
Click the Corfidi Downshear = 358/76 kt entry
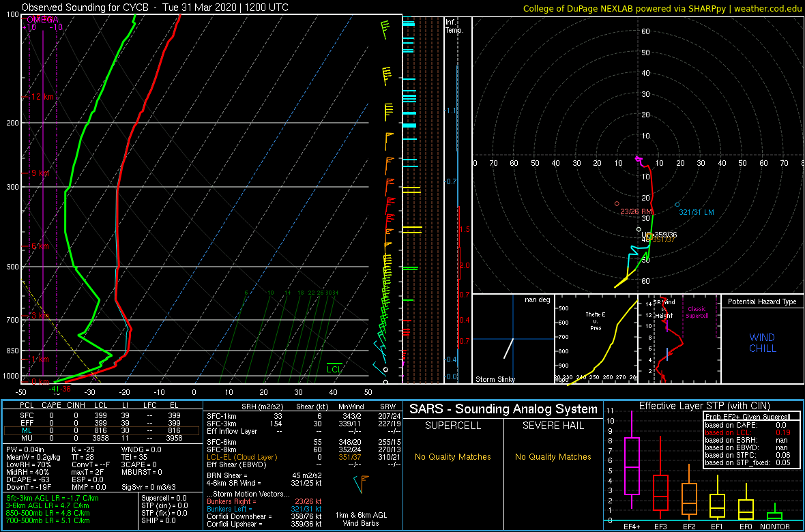coord(264,516)
